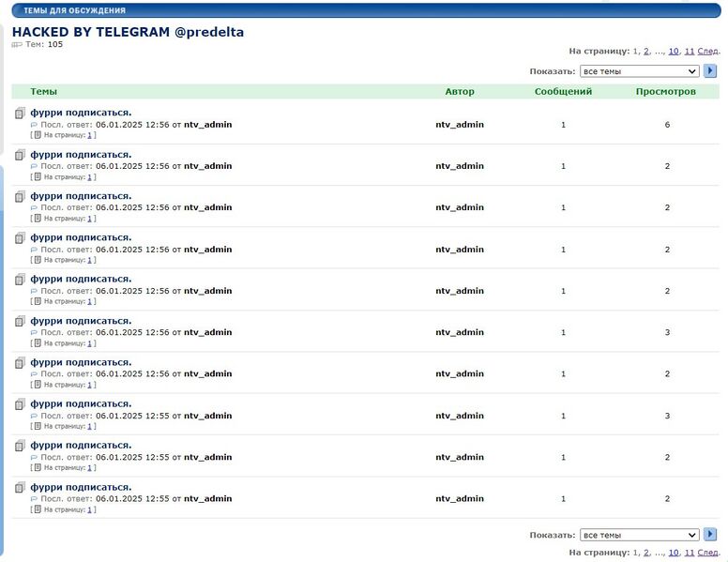Screen dimensions: 728x562
Task: Click reply bubble icon in 12:55 row with 3 views
Action: coord(34,416)
